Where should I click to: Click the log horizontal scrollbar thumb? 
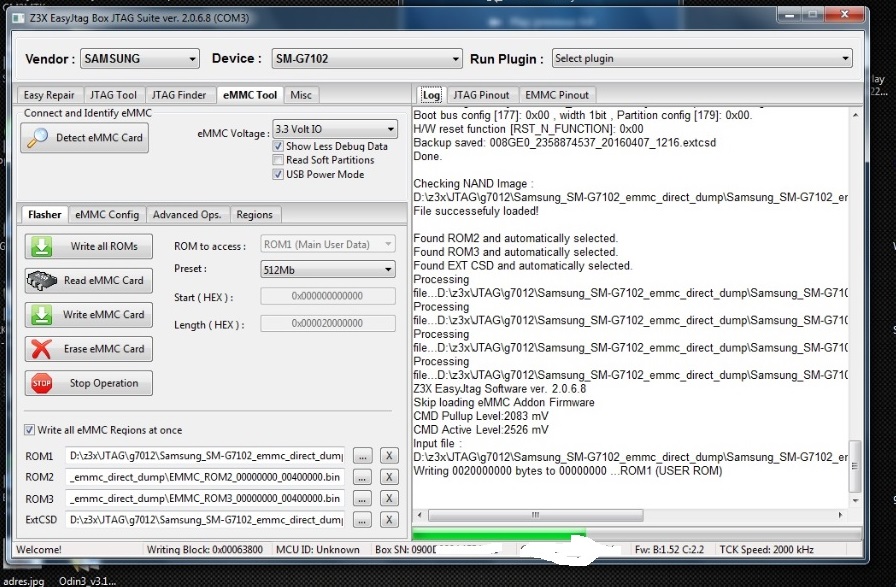[535, 516]
